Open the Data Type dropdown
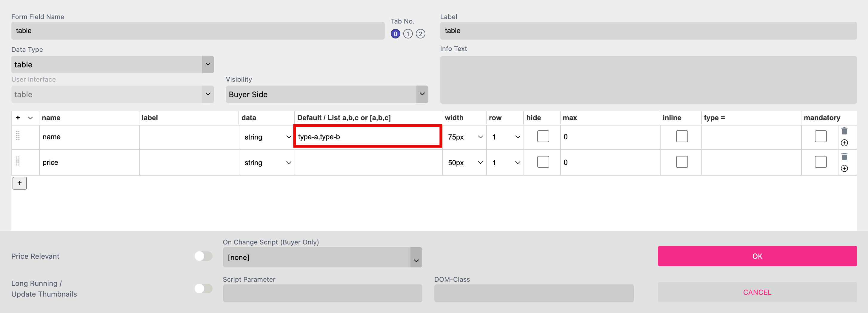Image resolution: width=868 pixels, height=313 pixels. pyautogui.click(x=113, y=64)
